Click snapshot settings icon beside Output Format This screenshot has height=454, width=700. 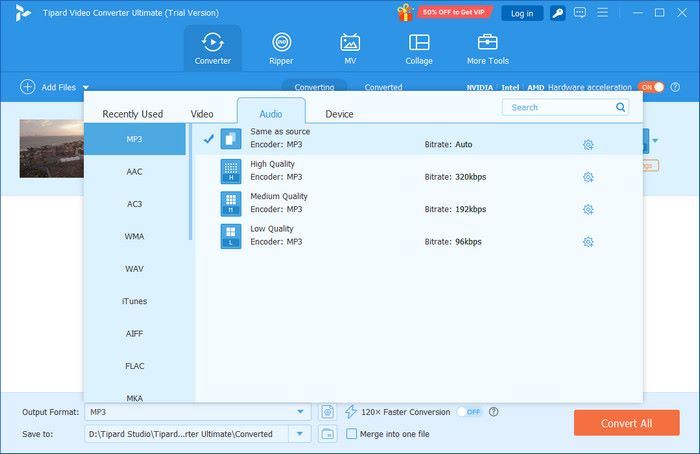coord(328,412)
